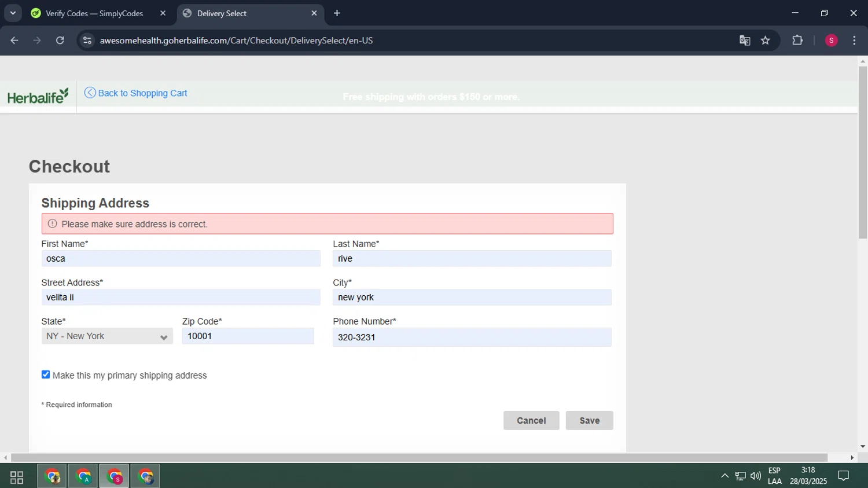The width and height of the screenshot is (868, 488).
Task: Bookmark this page with star icon
Action: pyautogui.click(x=766, y=41)
